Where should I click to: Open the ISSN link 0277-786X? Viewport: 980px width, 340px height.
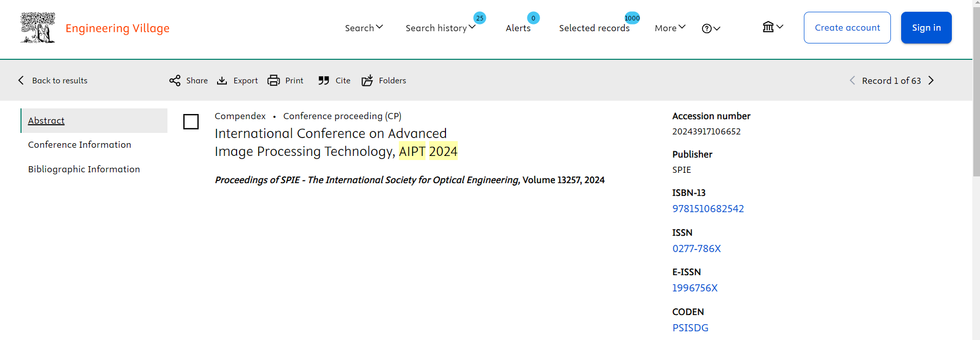click(x=696, y=248)
